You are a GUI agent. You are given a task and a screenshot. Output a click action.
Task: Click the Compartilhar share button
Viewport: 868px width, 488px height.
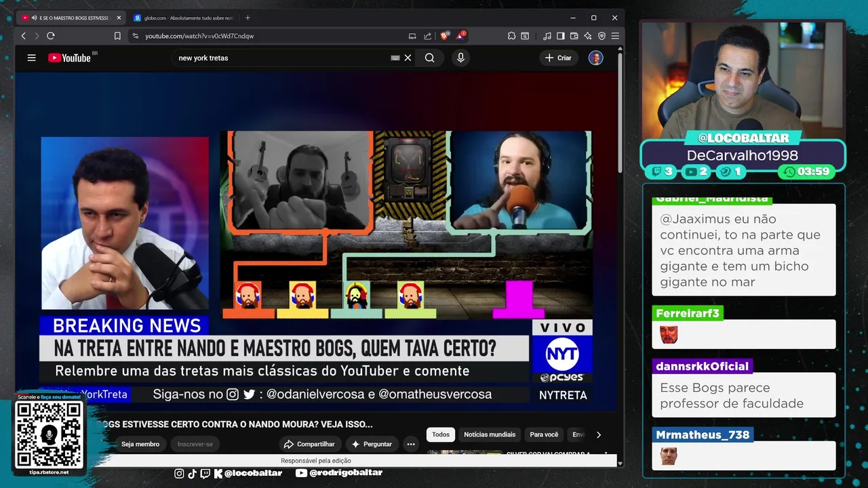309,444
